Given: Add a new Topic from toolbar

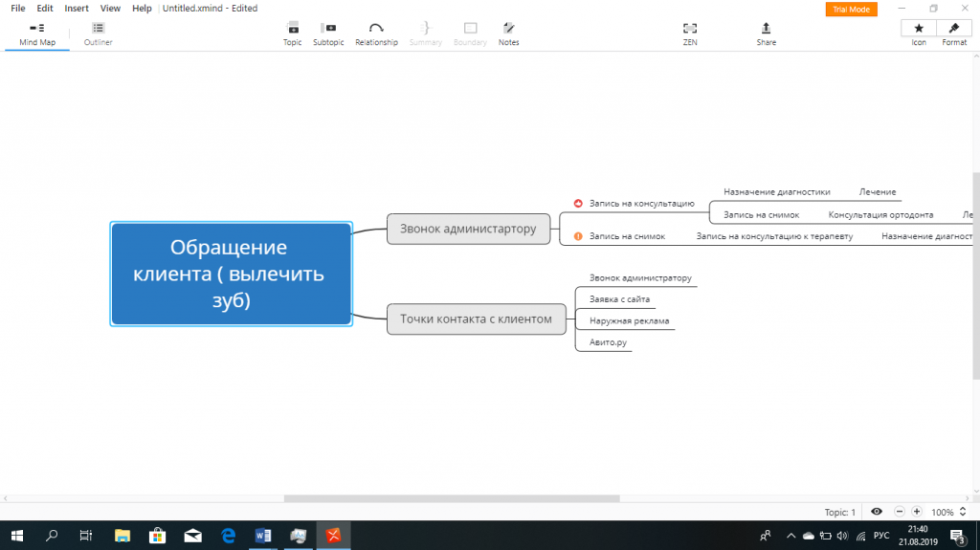Looking at the screenshot, I should [x=292, y=33].
